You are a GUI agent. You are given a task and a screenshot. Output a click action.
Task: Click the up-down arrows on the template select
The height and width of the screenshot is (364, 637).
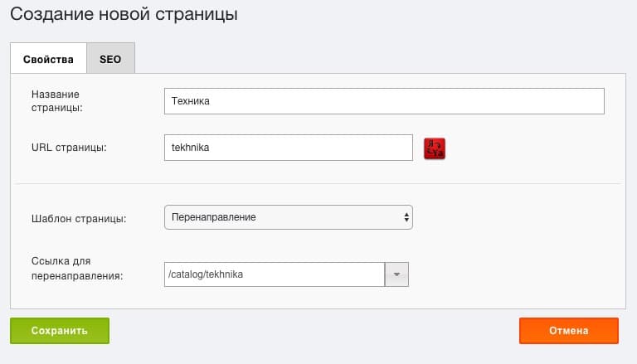point(406,217)
